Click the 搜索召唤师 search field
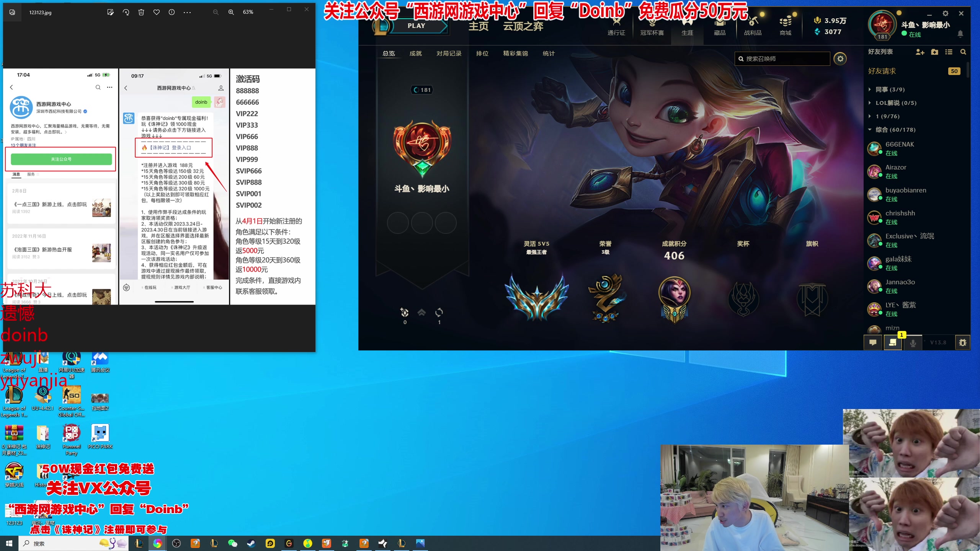Image resolution: width=980 pixels, height=551 pixels. click(782, 59)
